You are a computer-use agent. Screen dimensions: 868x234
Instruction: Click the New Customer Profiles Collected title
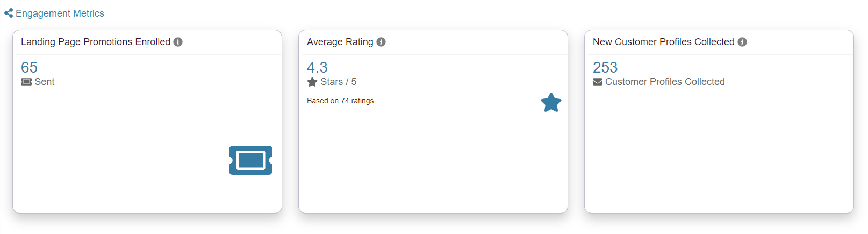point(663,42)
